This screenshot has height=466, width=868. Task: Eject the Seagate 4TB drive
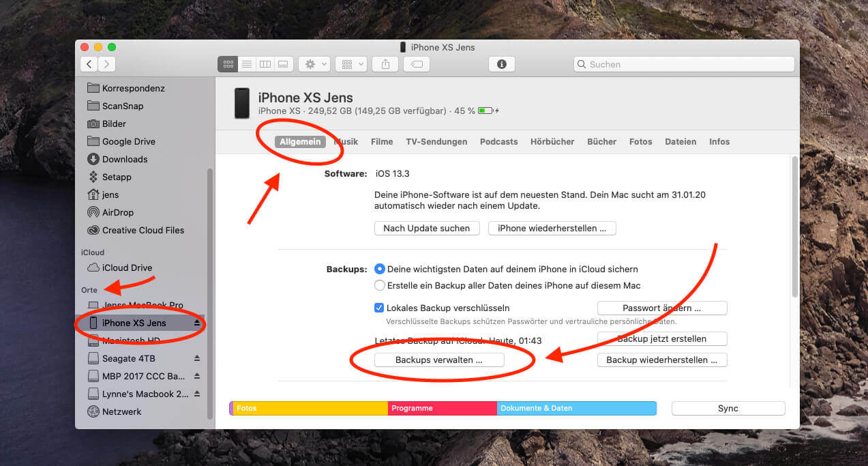[197, 358]
